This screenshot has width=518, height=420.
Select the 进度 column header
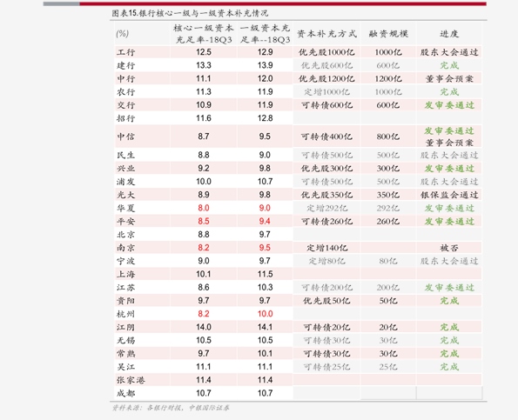click(x=449, y=34)
